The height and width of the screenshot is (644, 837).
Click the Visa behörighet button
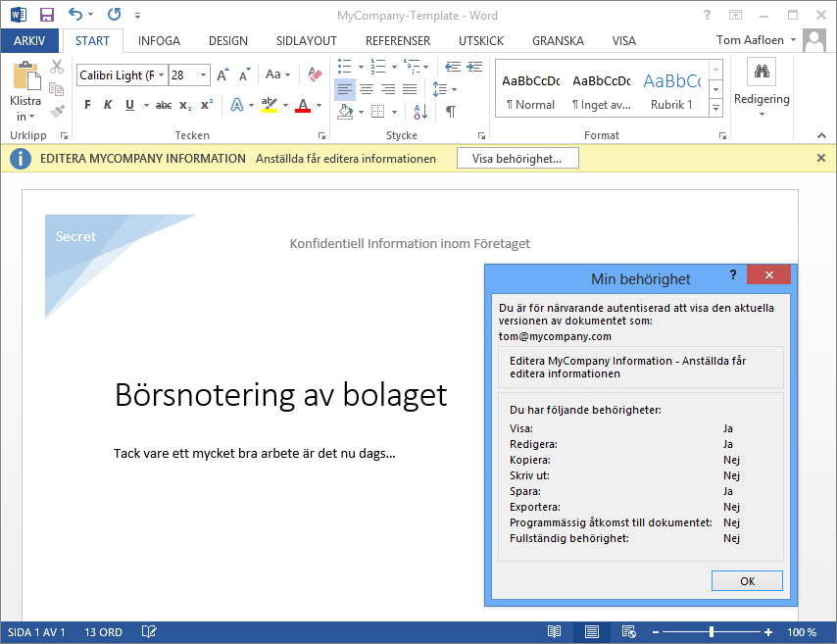[x=517, y=158]
